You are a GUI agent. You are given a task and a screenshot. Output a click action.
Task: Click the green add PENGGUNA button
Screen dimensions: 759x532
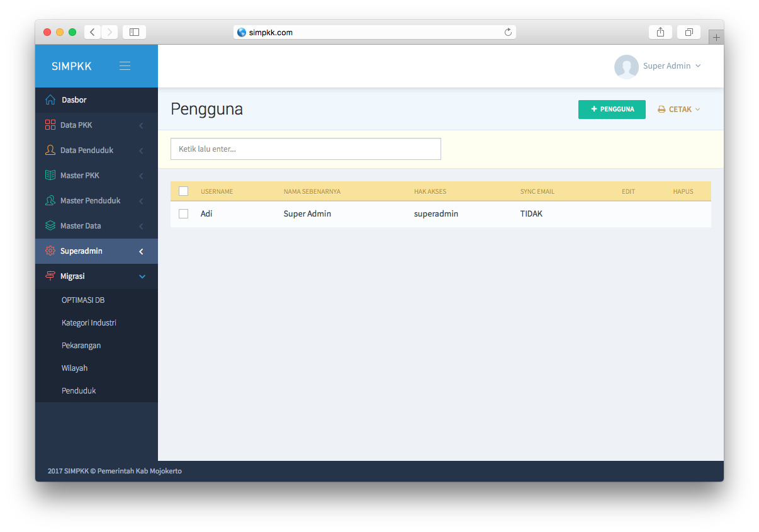click(x=612, y=110)
